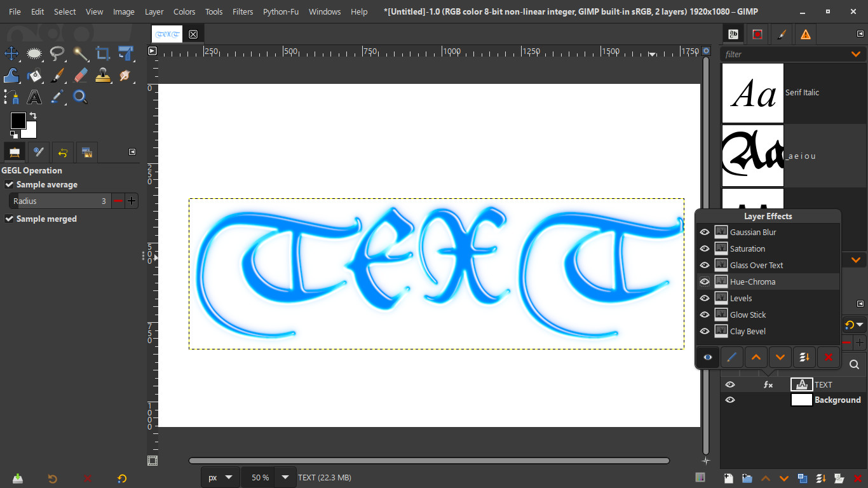This screenshot has height=488, width=868.
Task: Click the Radius slider field
Action: pyautogui.click(x=60, y=201)
